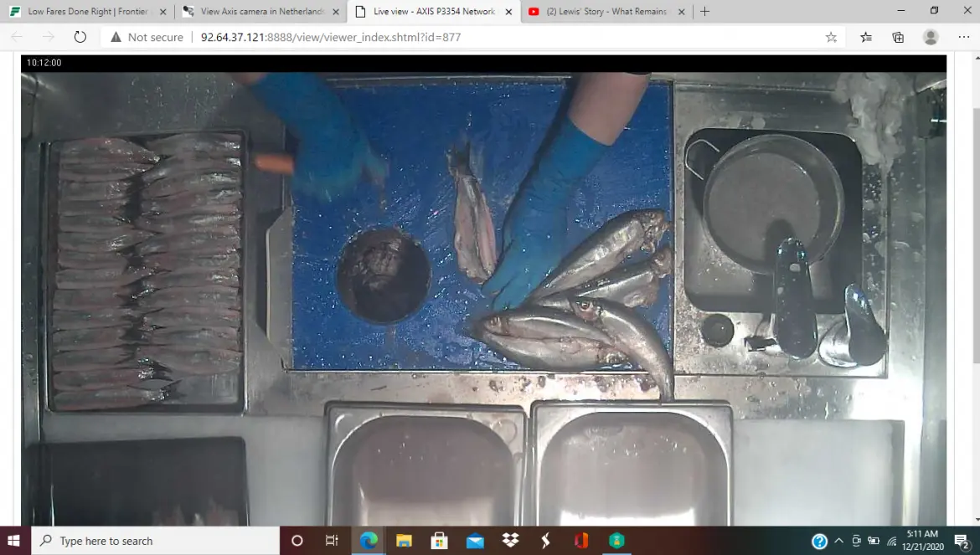This screenshot has height=555, width=980.
Task: Click the address bar URL
Action: pos(331,37)
